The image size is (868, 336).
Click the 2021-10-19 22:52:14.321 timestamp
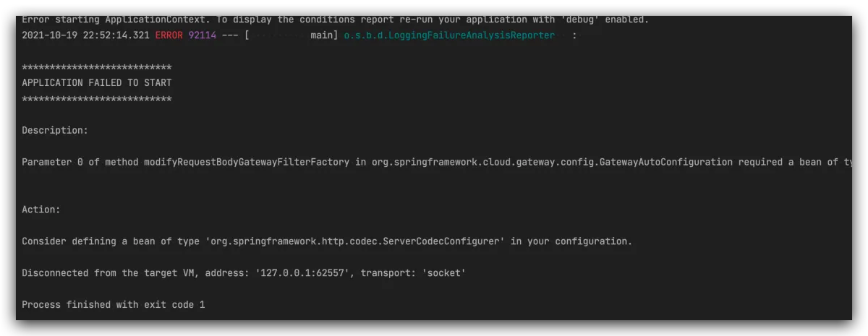[85, 35]
